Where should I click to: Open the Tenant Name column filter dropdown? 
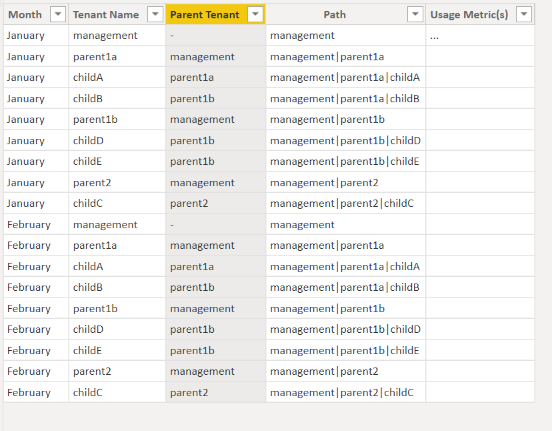[x=155, y=14]
